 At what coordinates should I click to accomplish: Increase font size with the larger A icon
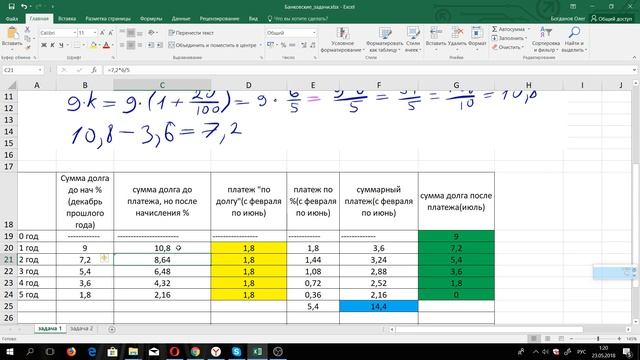coord(102,33)
